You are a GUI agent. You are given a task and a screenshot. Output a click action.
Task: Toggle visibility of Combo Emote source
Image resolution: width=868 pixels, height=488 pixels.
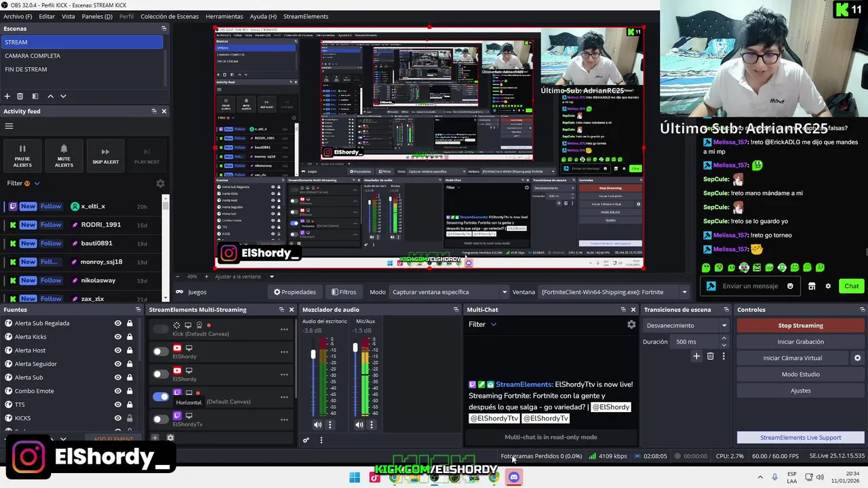(118, 391)
